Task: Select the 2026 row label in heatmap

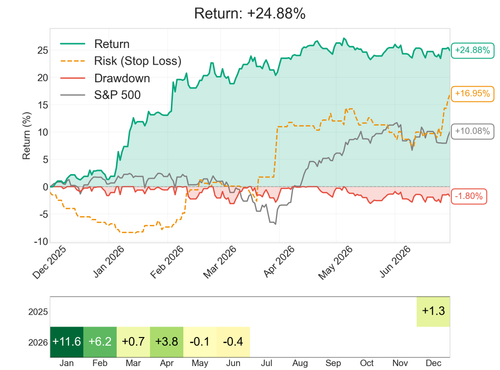Action: 38,342
